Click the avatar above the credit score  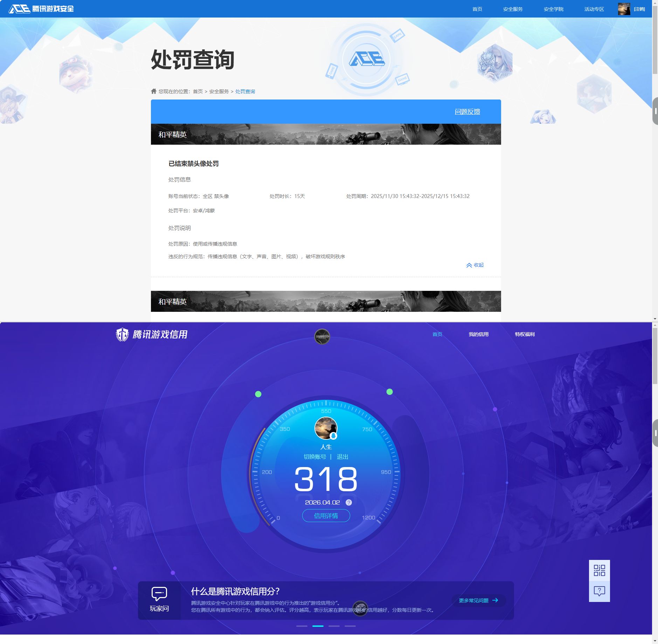(325, 428)
